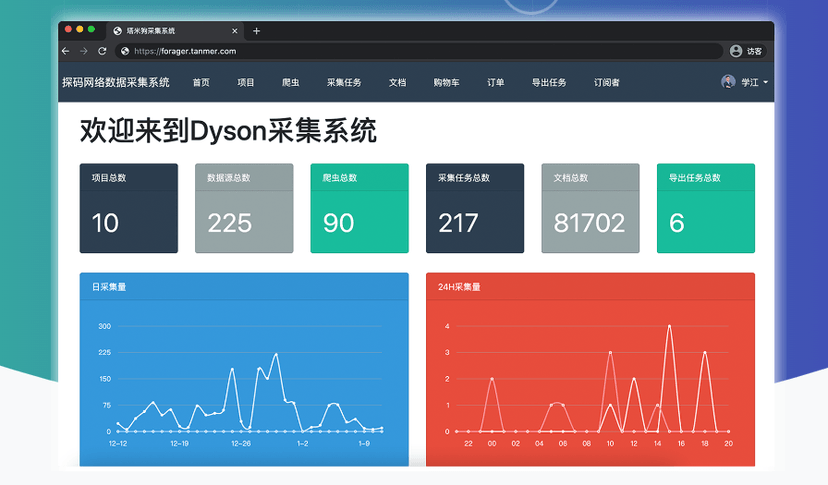828x485 pixels.
Task: Click the 数据源总数 card showing 225
Action: pyautogui.click(x=244, y=208)
